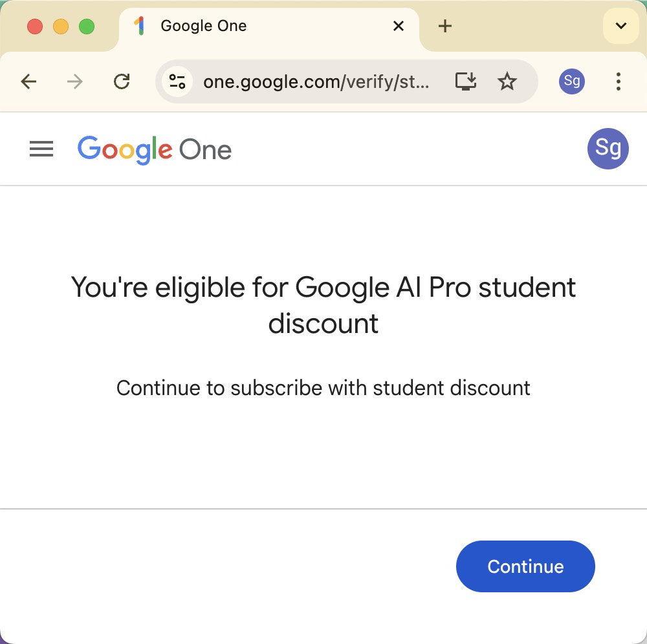The image size is (647, 644).
Task: Open site information icon in address bar
Action: coord(177,81)
